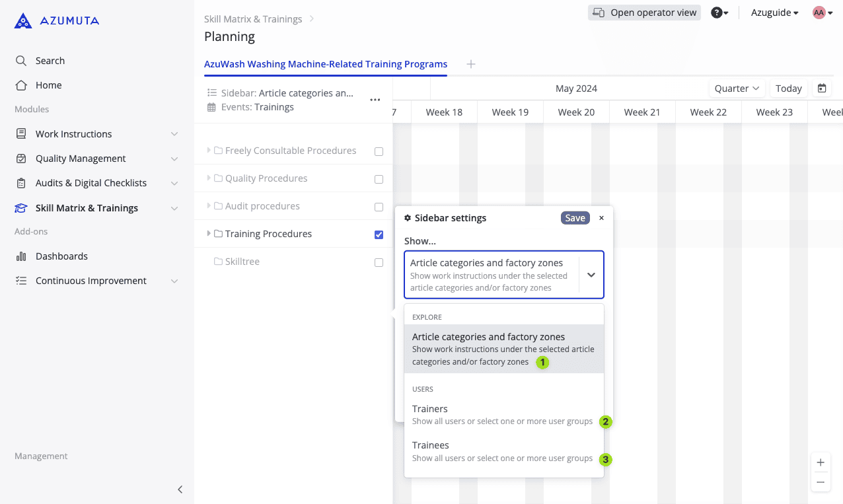Switch to the AzuWash training programs tab
This screenshot has width=843, height=504.
click(326, 64)
